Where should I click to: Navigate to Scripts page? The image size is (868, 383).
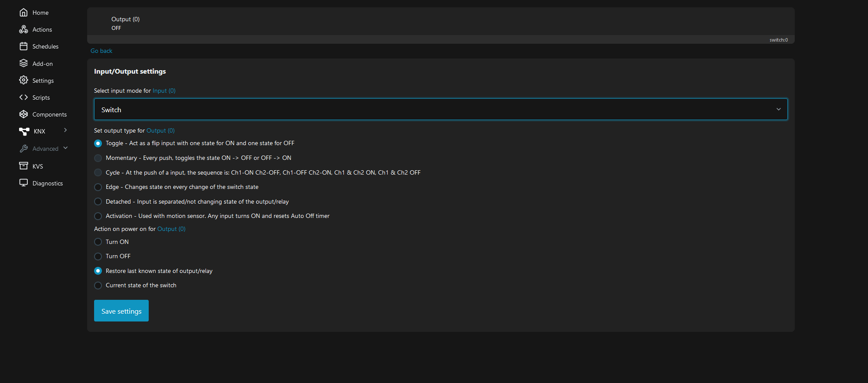coord(41,98)
